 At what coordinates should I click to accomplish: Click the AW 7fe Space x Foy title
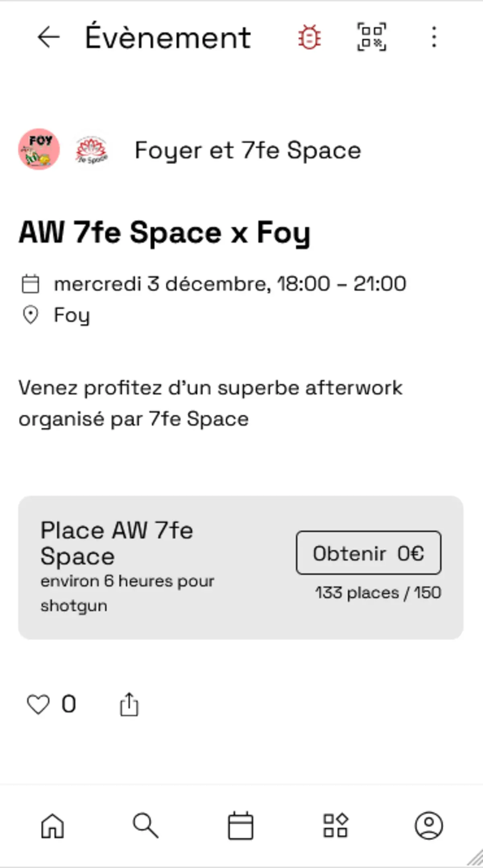point(164,233)
